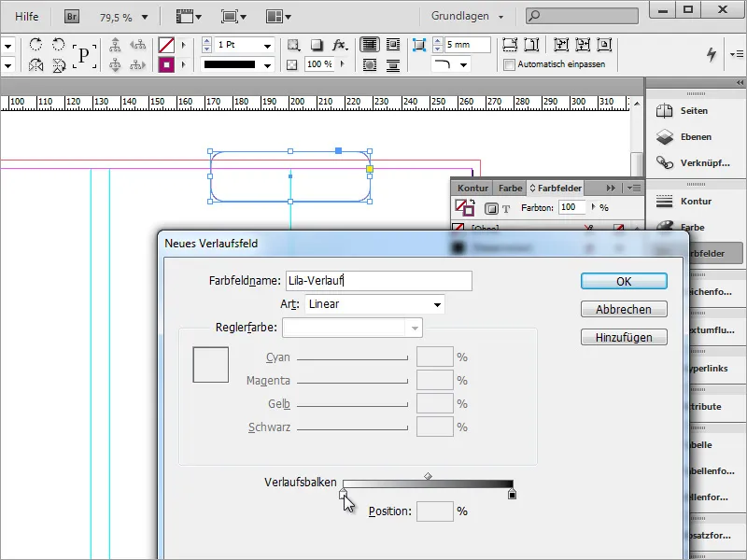Click Abbrechen in the dialog
747x560 pixels.
(624, 310)
